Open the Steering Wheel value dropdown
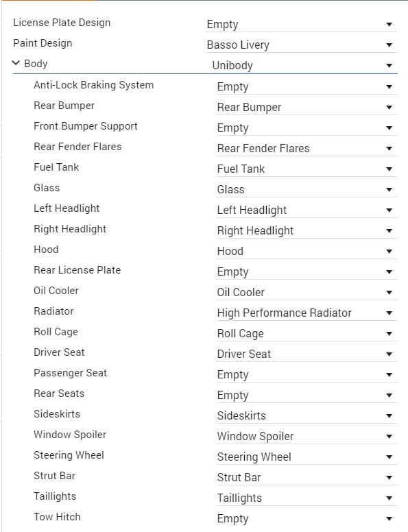The image size is (408, 532). 307,457
